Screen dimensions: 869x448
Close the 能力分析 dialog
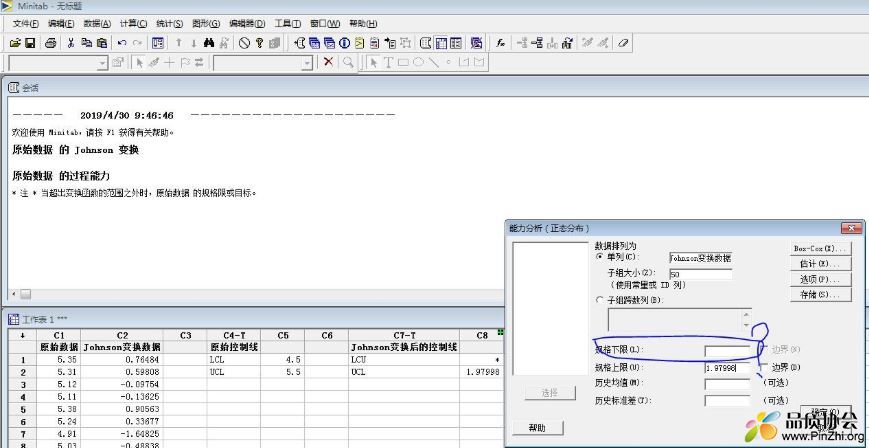tap(850, 228)
